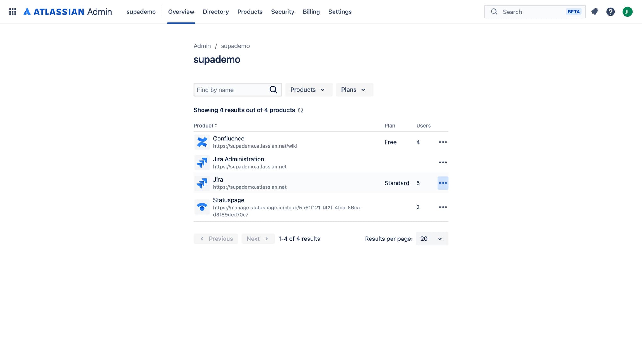The width and height of the screenshot is (642, 364).
Task: Go to the Security tab
Action: click(x=282, y=12)
